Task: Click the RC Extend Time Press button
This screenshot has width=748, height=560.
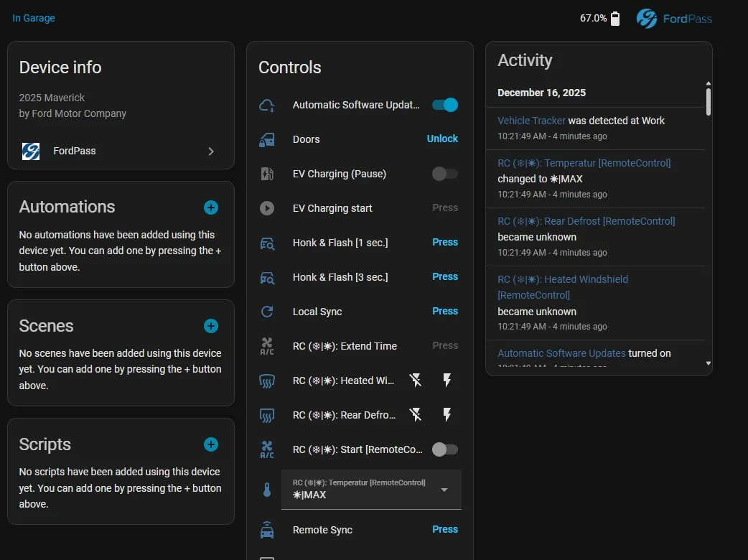Action: [x=445, y=346]
